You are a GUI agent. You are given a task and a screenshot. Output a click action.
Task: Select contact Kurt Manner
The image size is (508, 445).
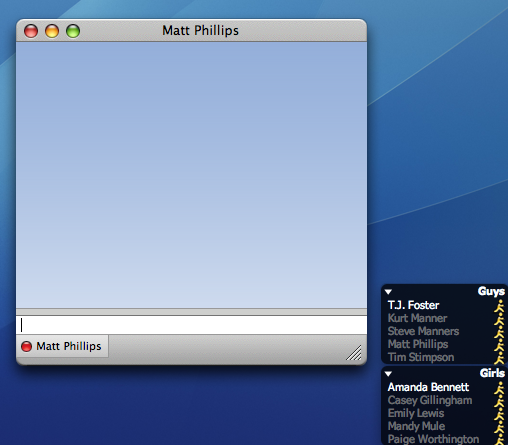click(x=417, y=318)
